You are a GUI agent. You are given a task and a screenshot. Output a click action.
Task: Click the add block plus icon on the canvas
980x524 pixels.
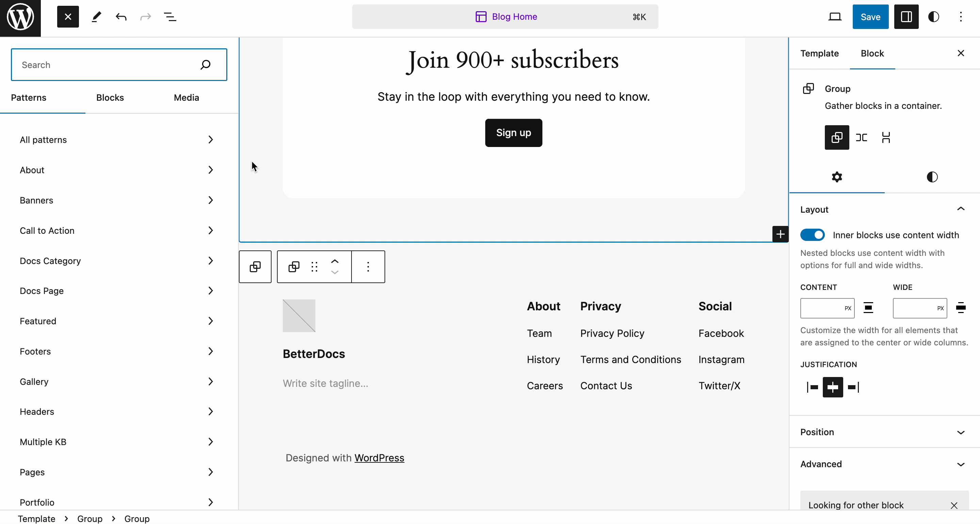coord(781,234)
